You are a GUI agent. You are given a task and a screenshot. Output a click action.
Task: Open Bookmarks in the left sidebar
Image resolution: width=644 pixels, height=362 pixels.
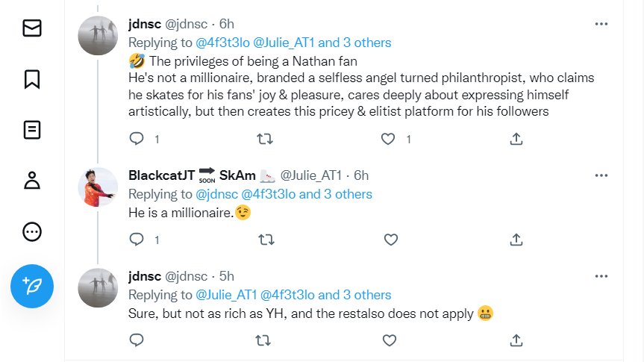click(x=32, y=79)
